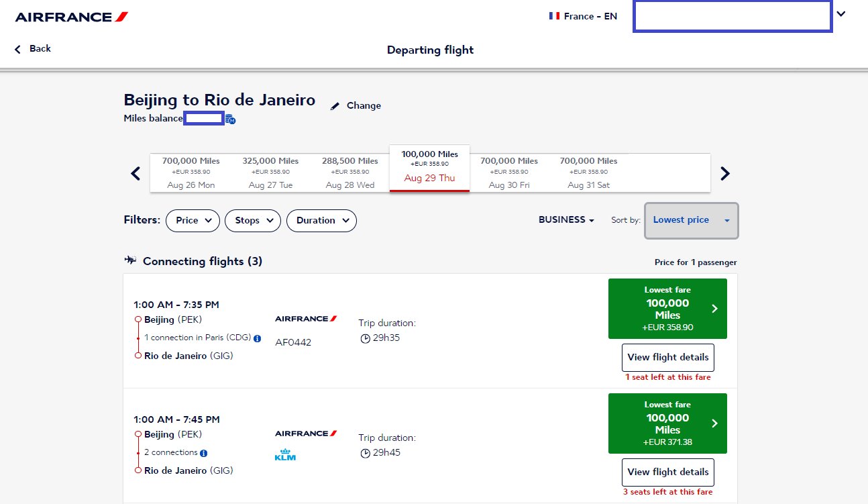Viewport: 868px width, 504px height.
Task: Show later dates with right arrow
Action: 724,174
